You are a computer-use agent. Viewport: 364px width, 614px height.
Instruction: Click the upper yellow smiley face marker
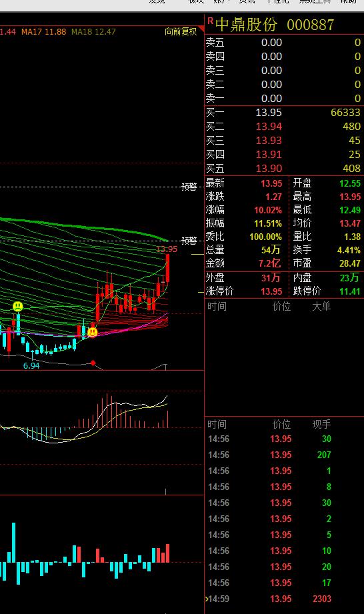17,306
